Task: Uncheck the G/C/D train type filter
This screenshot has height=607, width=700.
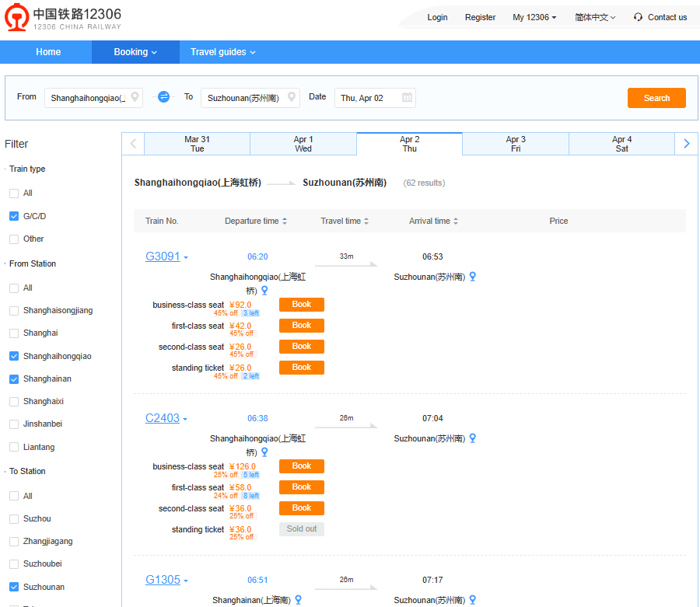Action: coord(14,216)
